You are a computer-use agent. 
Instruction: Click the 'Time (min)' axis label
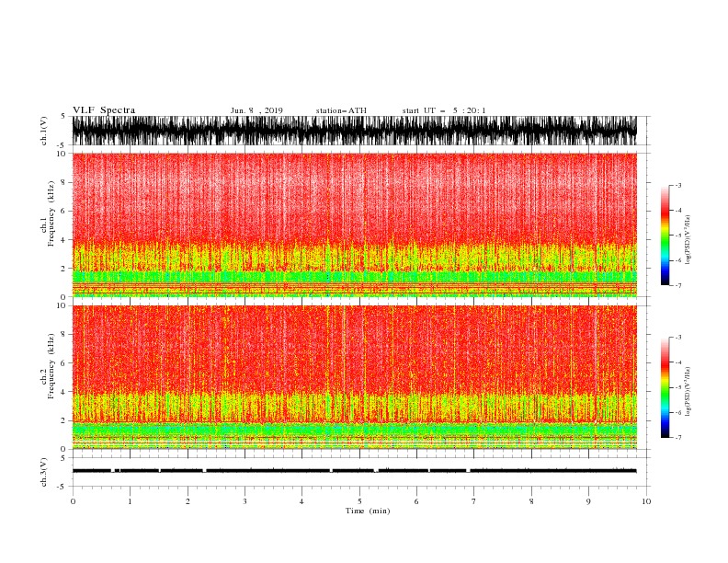368,511
